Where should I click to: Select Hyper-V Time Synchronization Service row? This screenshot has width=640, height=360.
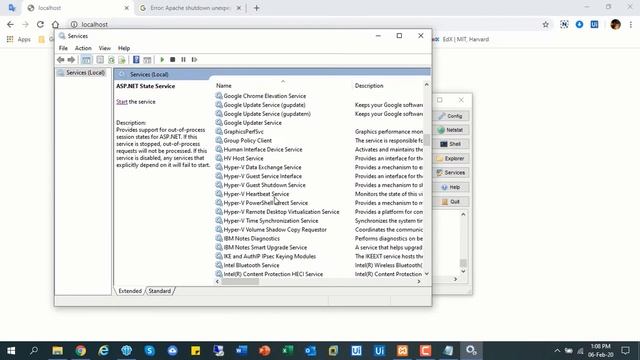tap(271, 221)
